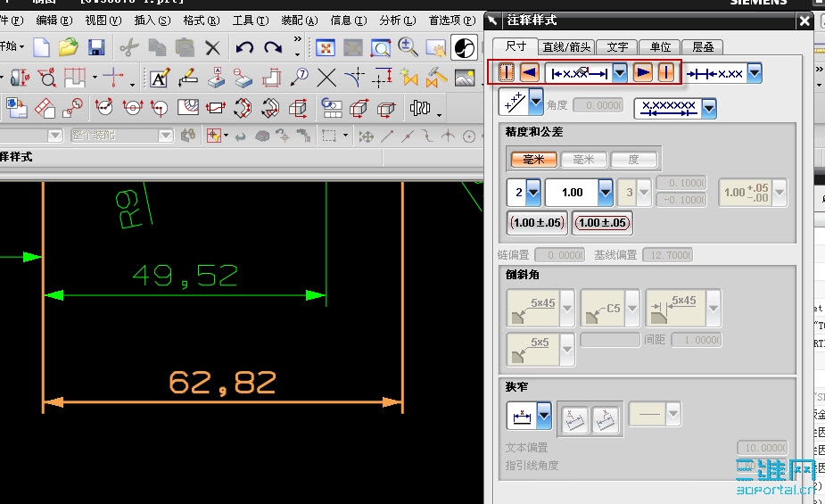Open the Annotation Editor text icon

point(160,78)
